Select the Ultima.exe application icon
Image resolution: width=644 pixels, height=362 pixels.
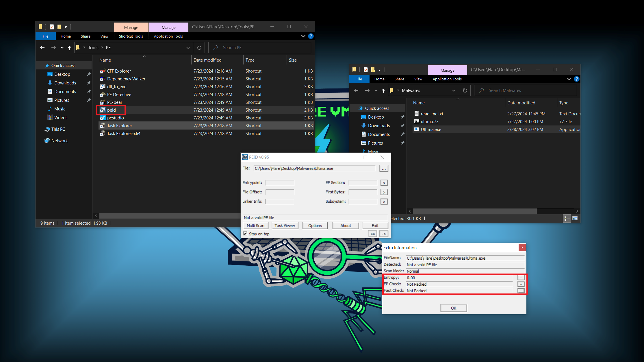click(x=416, y=129)
